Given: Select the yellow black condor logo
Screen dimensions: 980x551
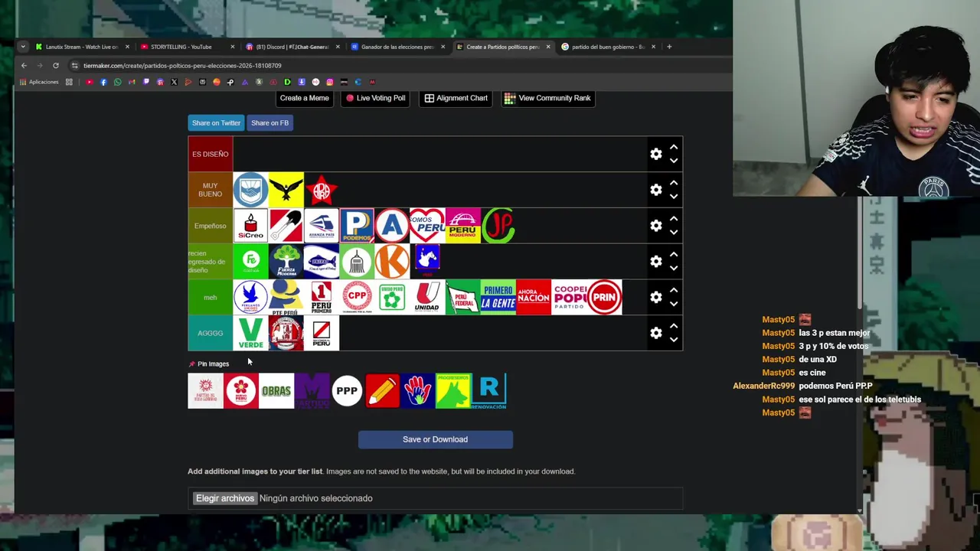Looking at the screenshot, I should (x=286, y=190).
